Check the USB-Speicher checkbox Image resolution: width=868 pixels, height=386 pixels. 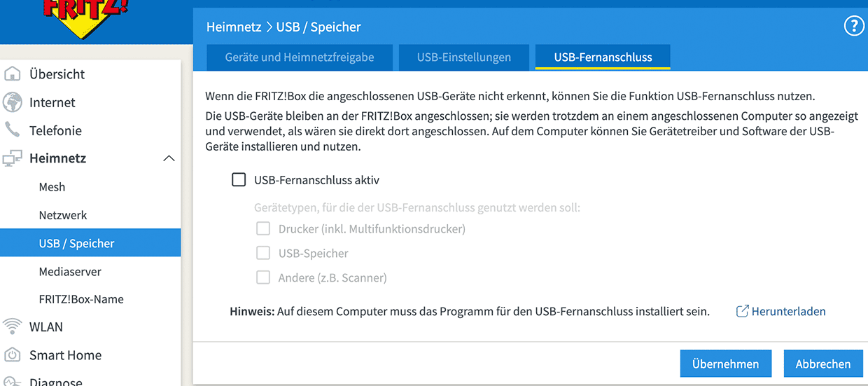pyautogui.click(x=263, y=253)
